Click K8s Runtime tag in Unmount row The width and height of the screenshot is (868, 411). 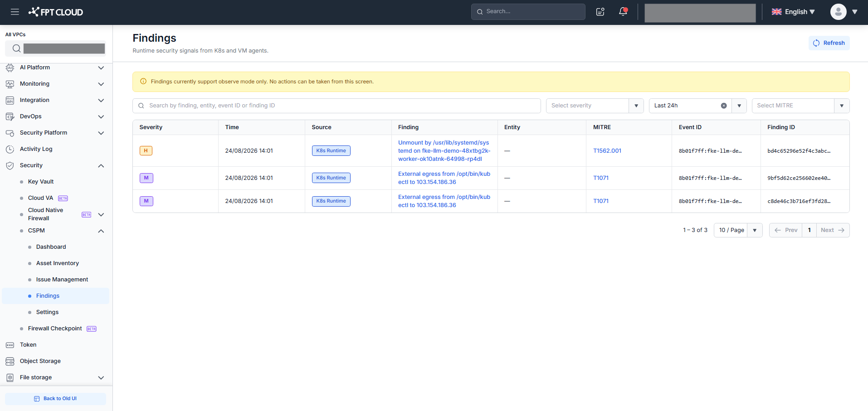click(331, 151)
